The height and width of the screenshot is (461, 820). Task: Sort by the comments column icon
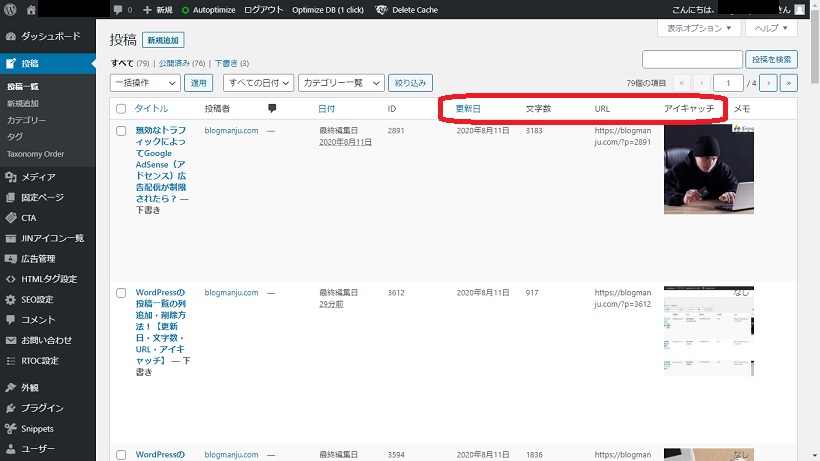(272, 108)
